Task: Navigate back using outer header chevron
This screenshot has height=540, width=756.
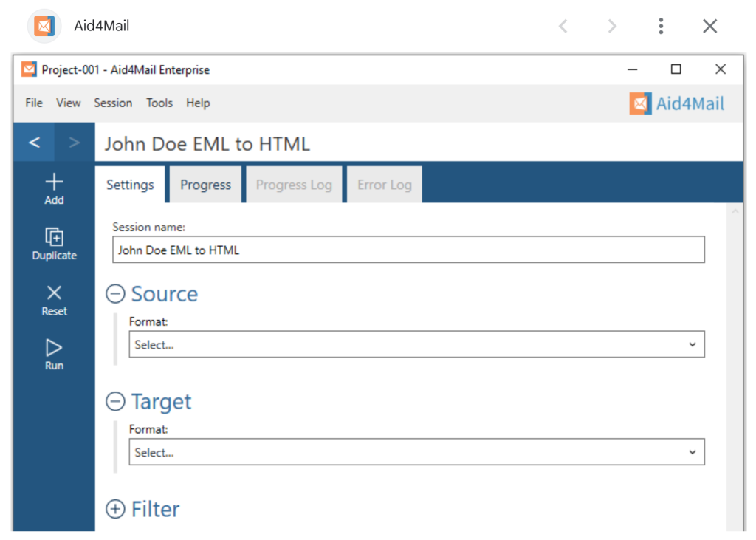Action: click(563, 26)
